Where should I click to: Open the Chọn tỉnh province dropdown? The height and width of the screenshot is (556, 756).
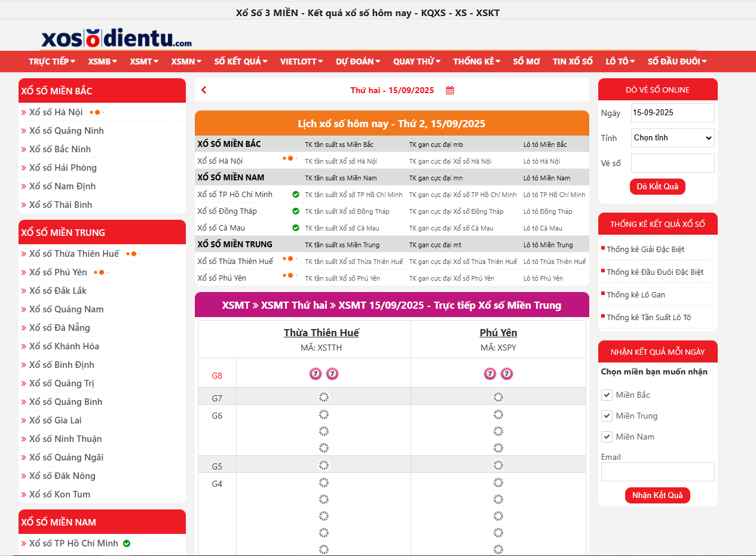click(672, 138)
